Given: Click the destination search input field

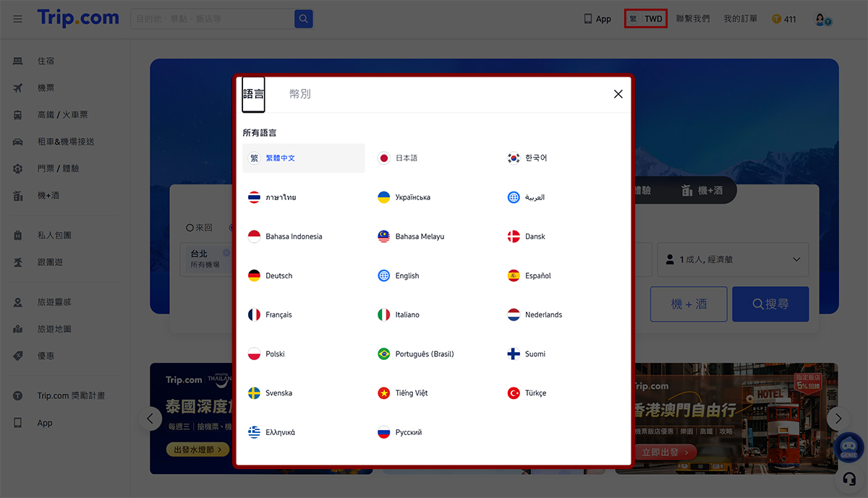Looking at the screenshot, I should [213, 19].
